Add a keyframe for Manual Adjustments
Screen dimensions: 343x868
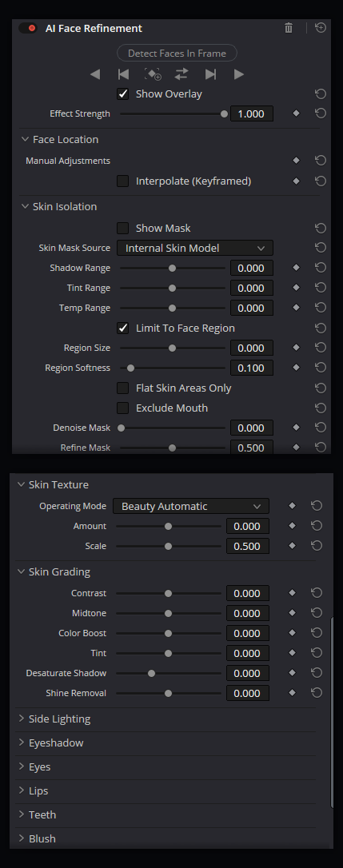tap(296, 161)
